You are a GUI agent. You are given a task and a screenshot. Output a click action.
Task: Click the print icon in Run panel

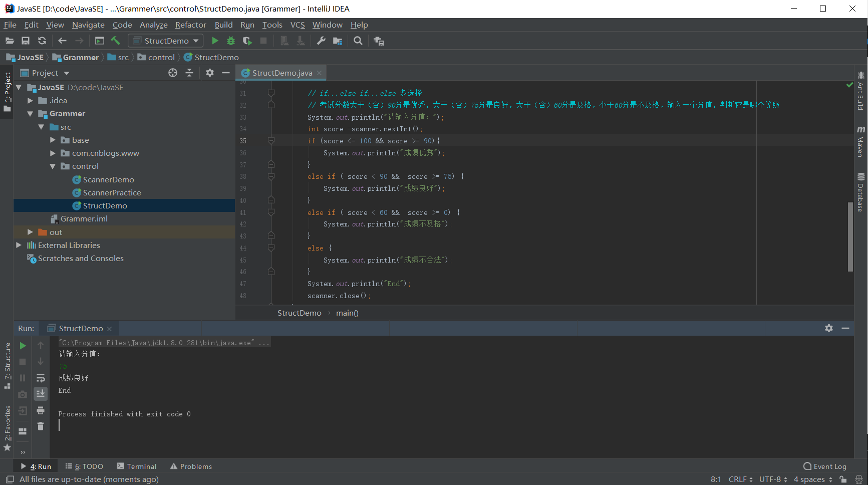41,410
